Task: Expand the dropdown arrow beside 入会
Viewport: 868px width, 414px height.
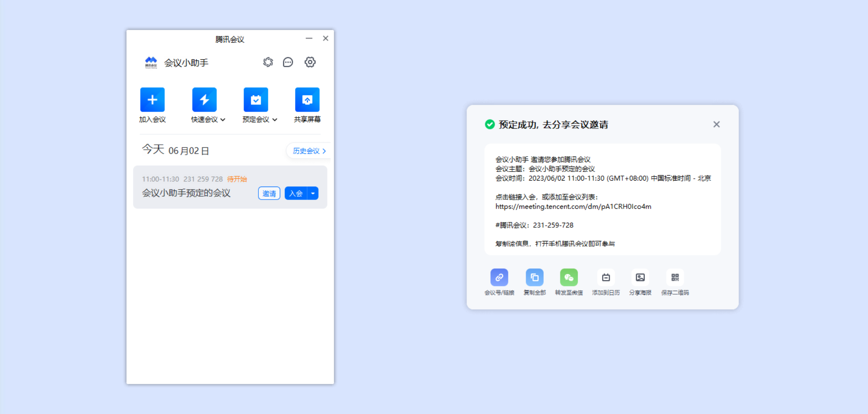Action: [313, 193]
